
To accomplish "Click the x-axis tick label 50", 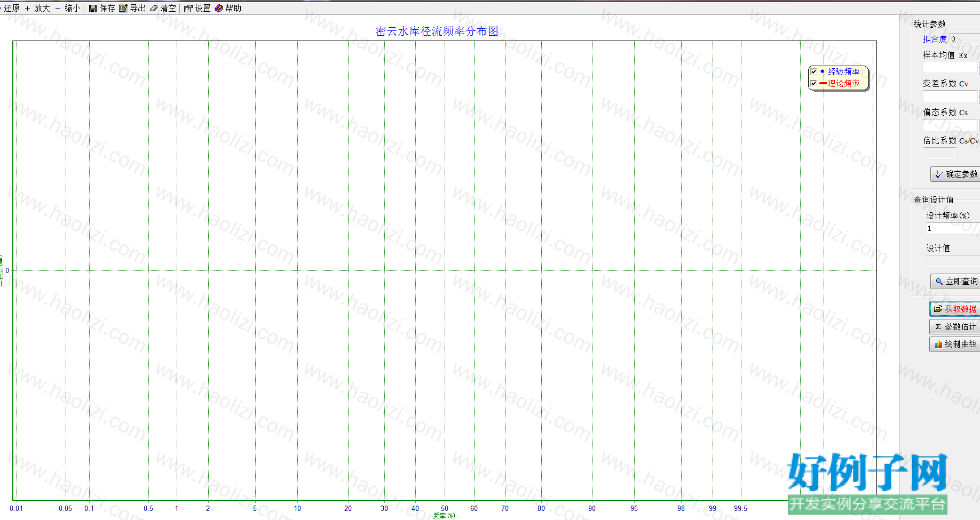I will (x=445, y=508).
